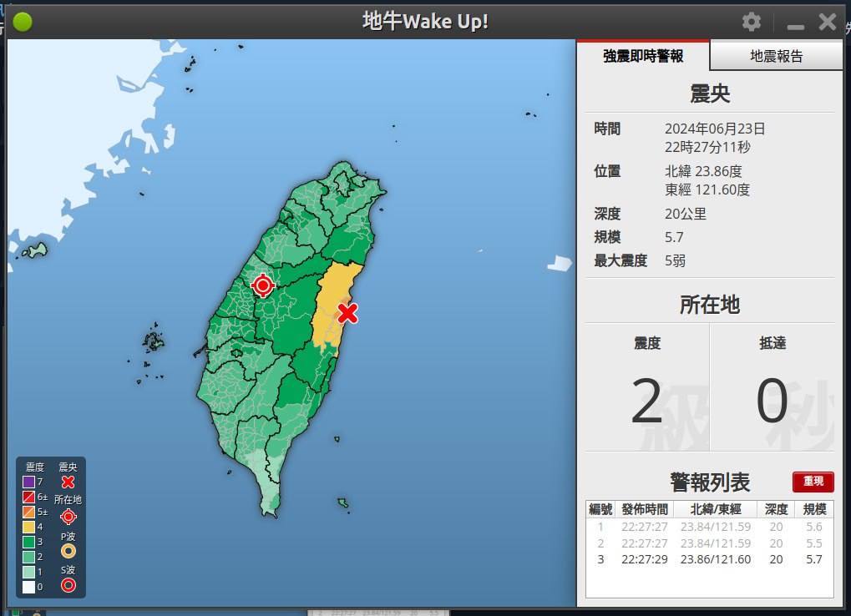851x616 pixels.
Task: Click the green status indicator in title bar
Action: pos(23,23)
